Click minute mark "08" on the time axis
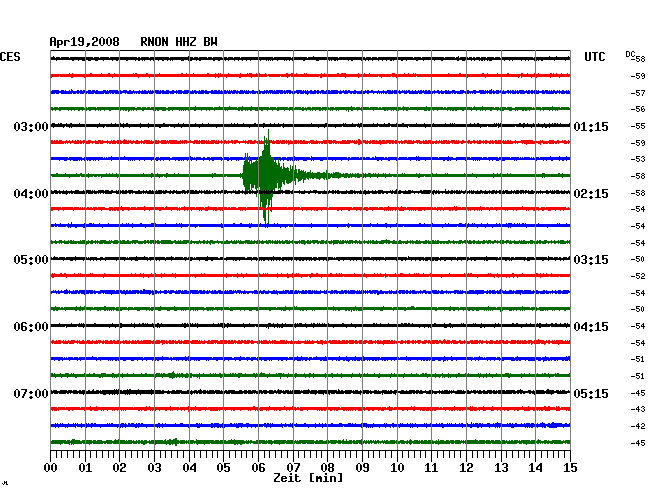This screenshot has height=494, width=650. (x=327, y=467)
